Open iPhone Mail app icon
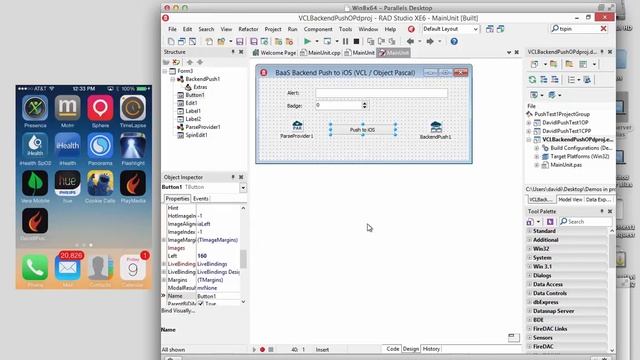 coord(68,268)
